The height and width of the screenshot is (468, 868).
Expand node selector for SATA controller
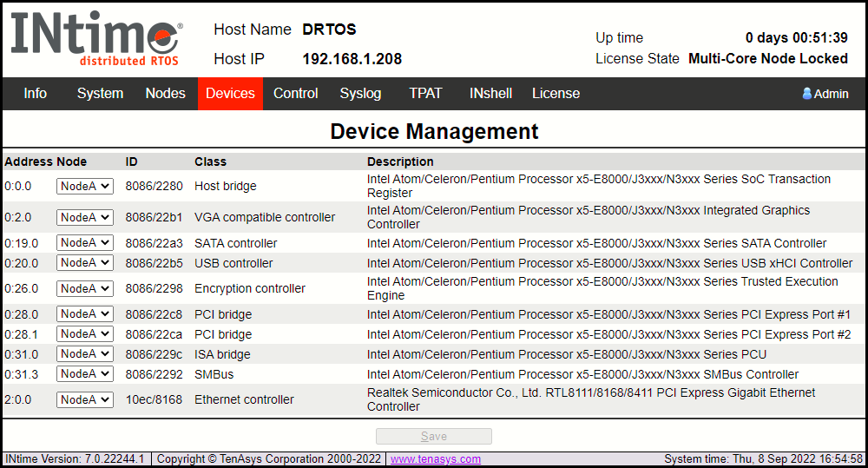pyautogui.click(x=85, y=243)
